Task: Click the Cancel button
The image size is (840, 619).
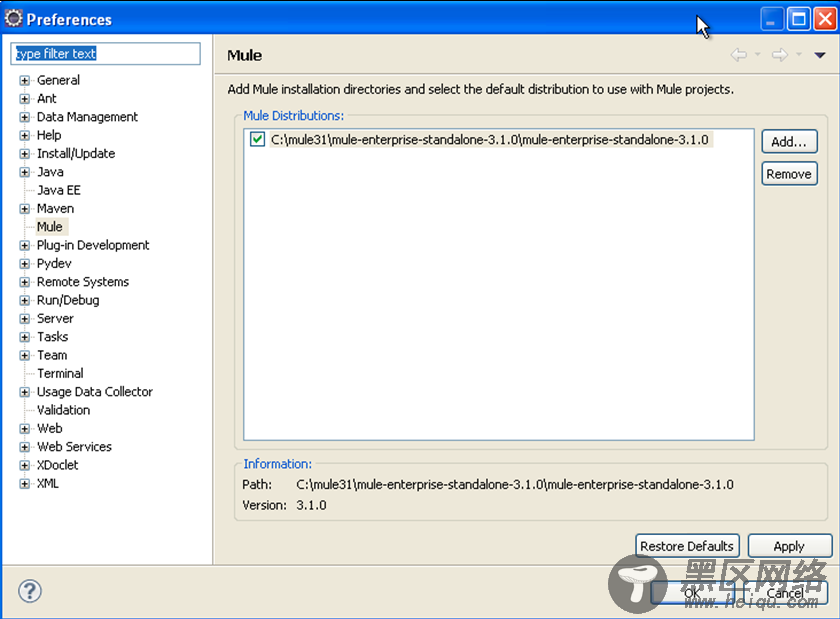Action: point(785,593)
